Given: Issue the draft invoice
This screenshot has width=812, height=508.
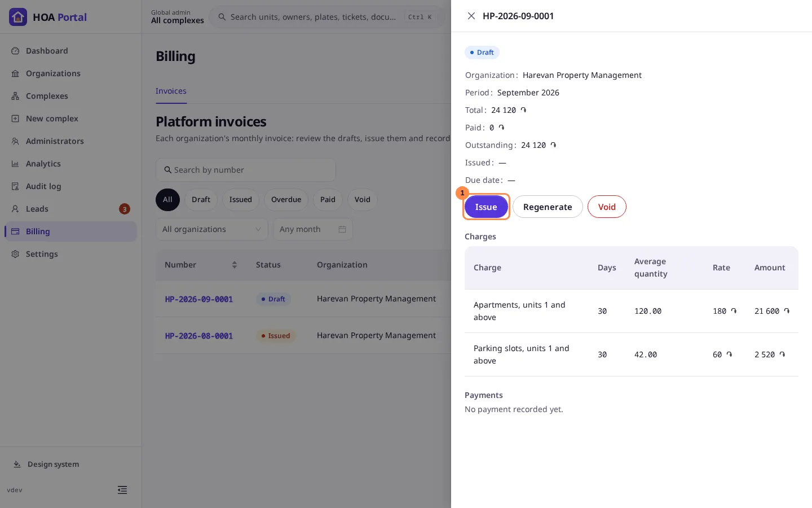Looking at the screenshot, I should [x=486, y=207].
